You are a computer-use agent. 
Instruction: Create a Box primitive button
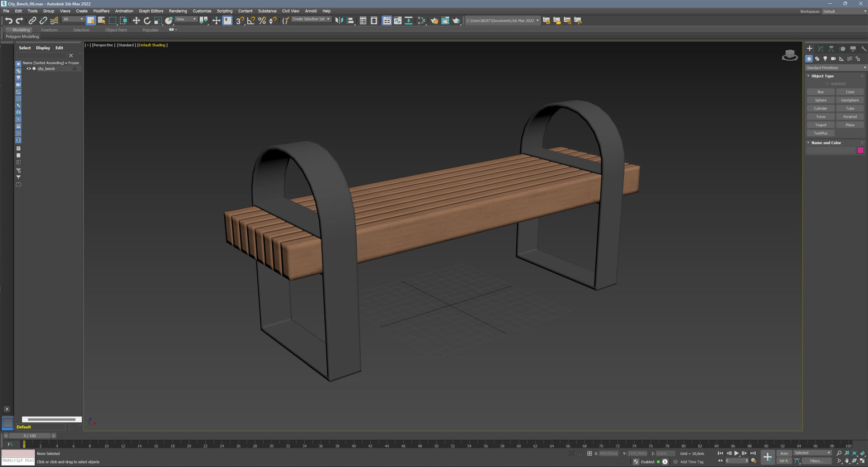point(821,92)
